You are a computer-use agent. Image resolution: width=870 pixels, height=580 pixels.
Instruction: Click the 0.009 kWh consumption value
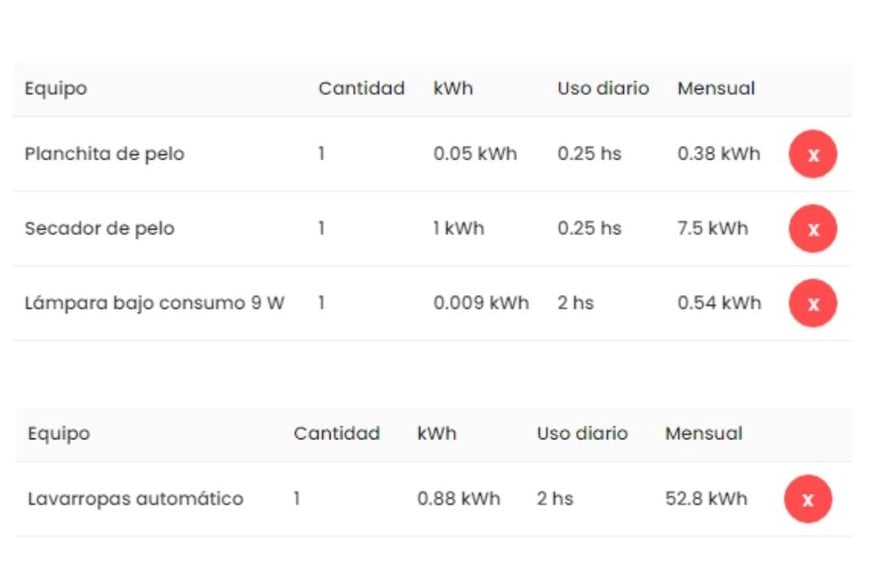(x=480, y=302)
